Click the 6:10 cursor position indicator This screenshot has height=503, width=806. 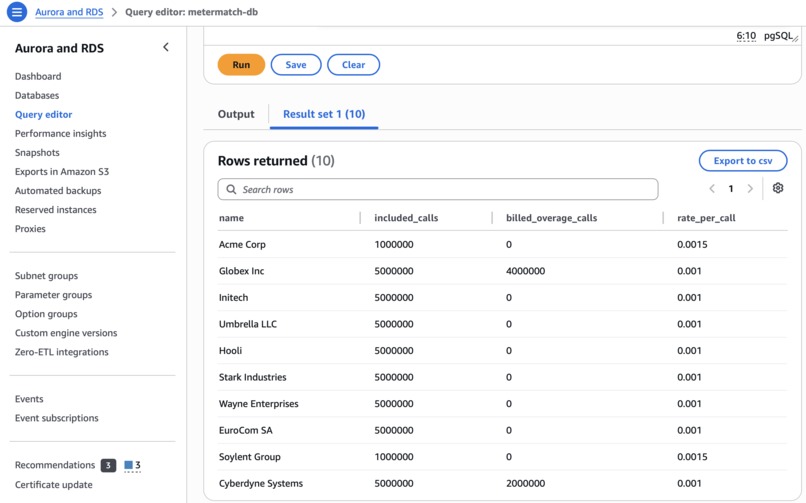pyautogui.click(x=746, y=35)
